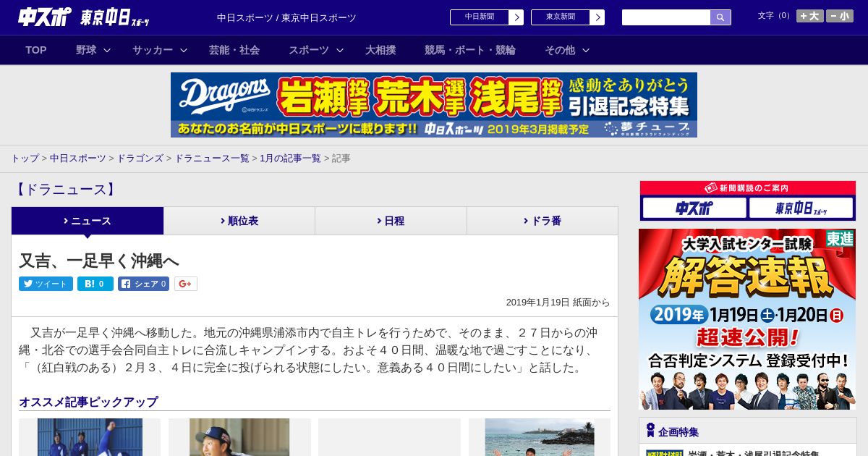
Task: Share article with Twitter ツイート button
Action: click(x=46, y=284)
